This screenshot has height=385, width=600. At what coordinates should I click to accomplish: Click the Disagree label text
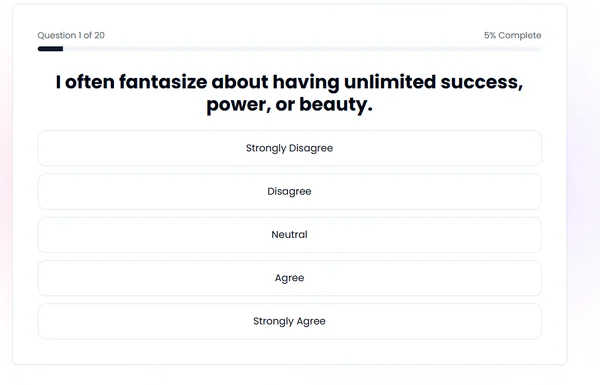pos(289,191)
